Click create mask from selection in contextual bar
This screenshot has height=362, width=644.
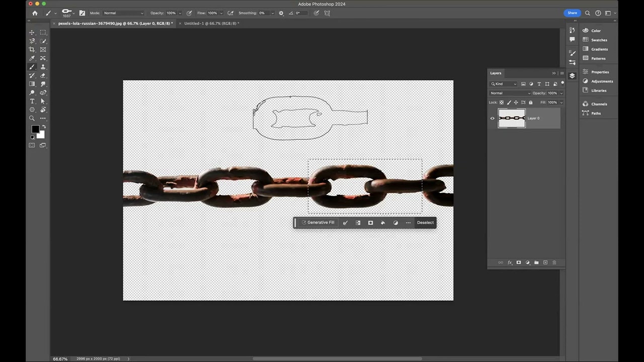pyautogui.click(x=370, y=223)
